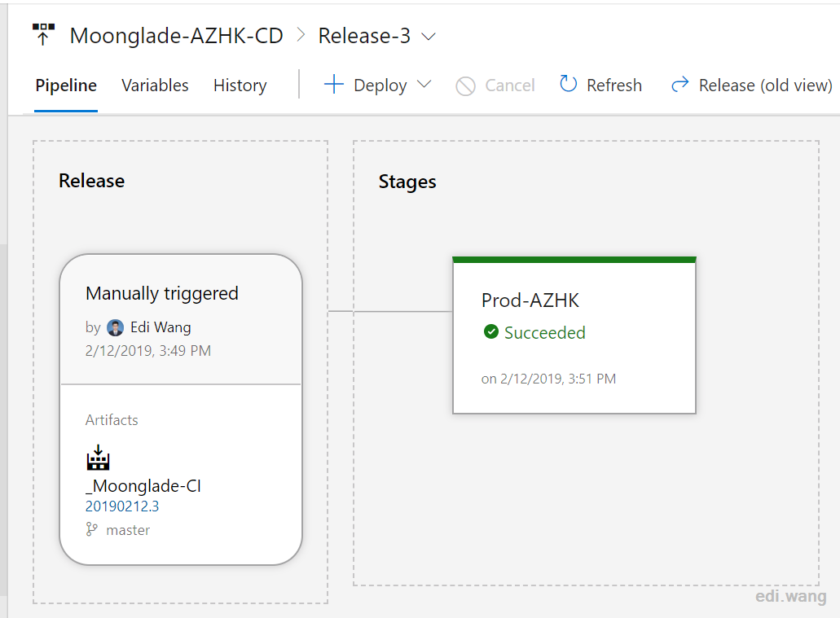Click the Succeeded status link

(x=545, y=332)
